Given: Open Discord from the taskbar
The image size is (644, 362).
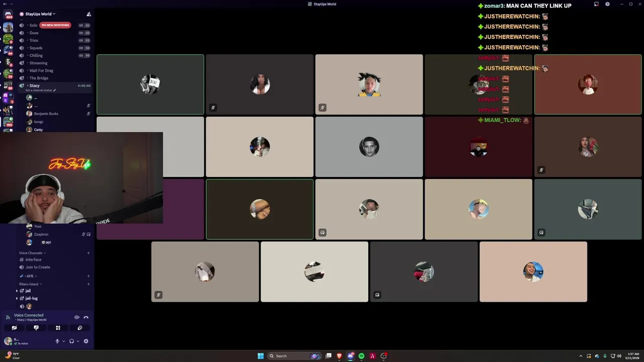Looking at the screenshot, I should (351, 356).
